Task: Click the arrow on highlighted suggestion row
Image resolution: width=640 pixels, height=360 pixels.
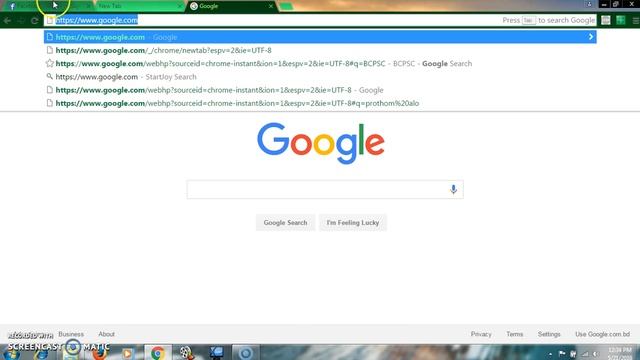Action: point(591,37)
